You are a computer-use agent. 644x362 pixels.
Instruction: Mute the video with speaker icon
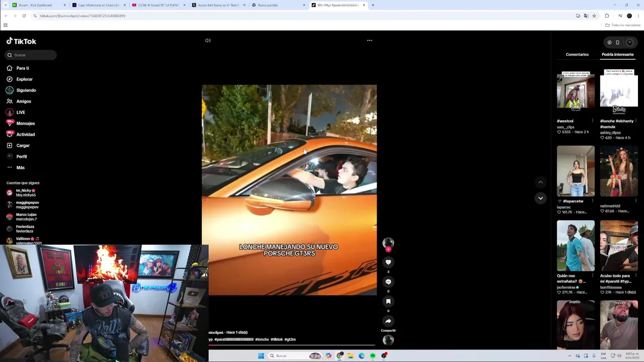click(x=208, y=40)
